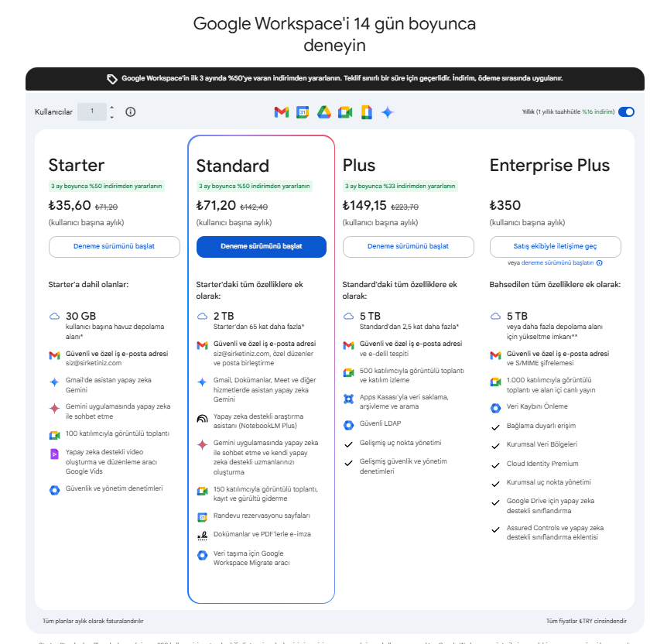Image resolution: width=650 pixels, height=644 pixels.
Task: Click the Starter %50 indirim badge
Action: pos(106,187)
